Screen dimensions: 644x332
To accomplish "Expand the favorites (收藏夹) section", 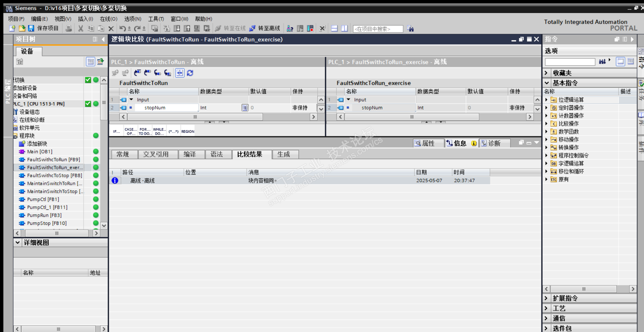I will [x=546, y=73].
